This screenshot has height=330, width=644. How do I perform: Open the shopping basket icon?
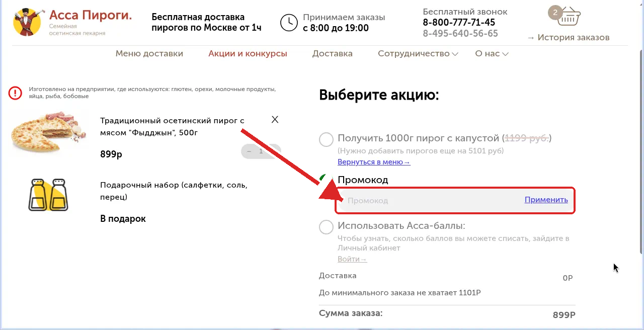pos(569,17)
